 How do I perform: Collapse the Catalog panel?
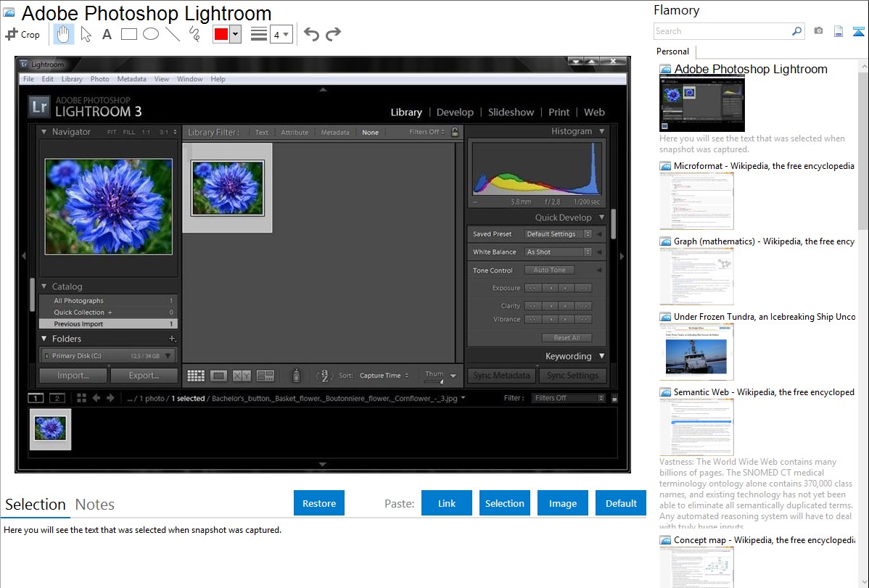tap(44, 286)
